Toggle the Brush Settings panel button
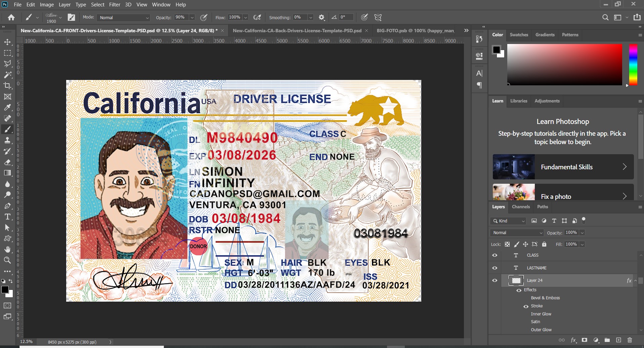 [x=72, y=17]
